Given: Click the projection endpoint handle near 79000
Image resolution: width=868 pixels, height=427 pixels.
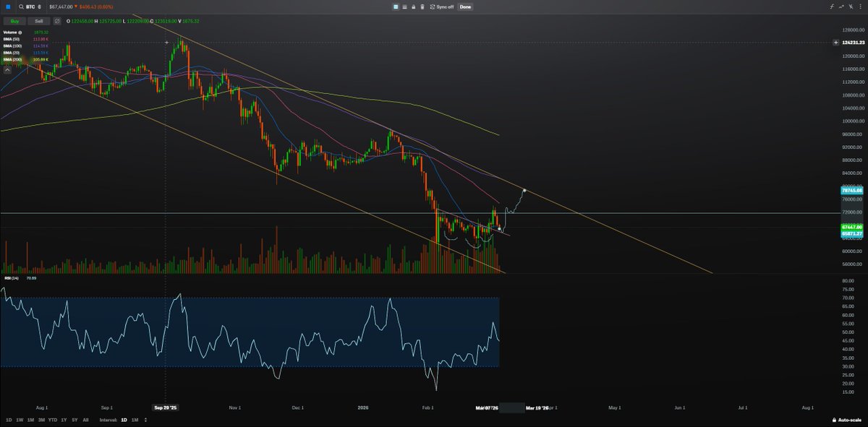Looking at the screenshot, I should tap(524, 191).
